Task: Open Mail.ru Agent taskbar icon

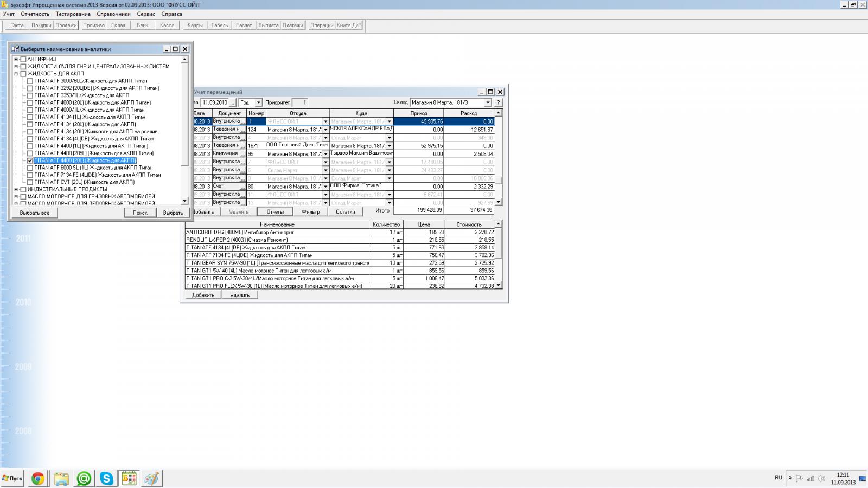Action: coord(84,478)
